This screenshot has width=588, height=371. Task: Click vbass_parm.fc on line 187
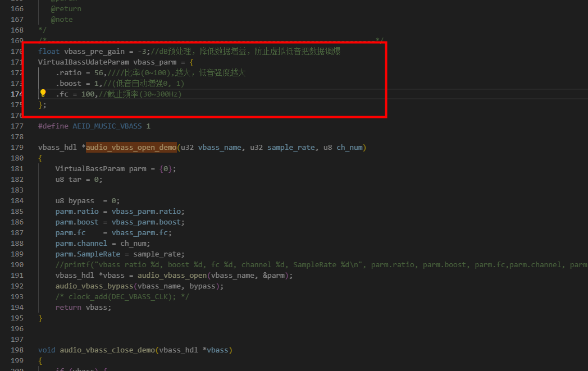[x=140, y=233]
